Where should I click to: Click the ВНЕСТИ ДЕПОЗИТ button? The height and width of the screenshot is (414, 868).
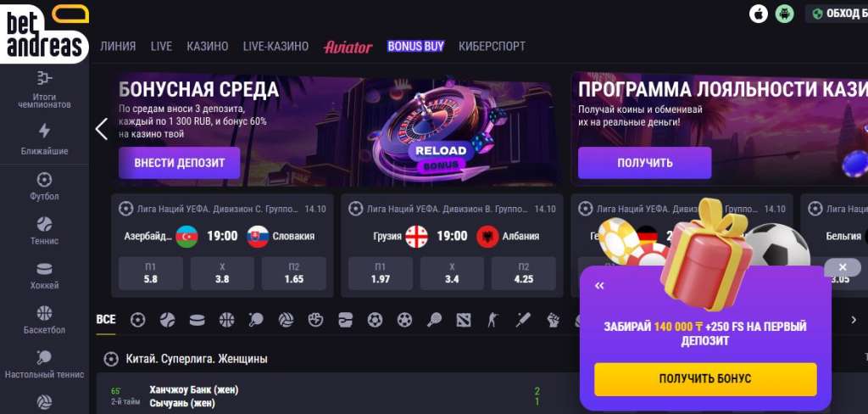click(x=180, y=163)
